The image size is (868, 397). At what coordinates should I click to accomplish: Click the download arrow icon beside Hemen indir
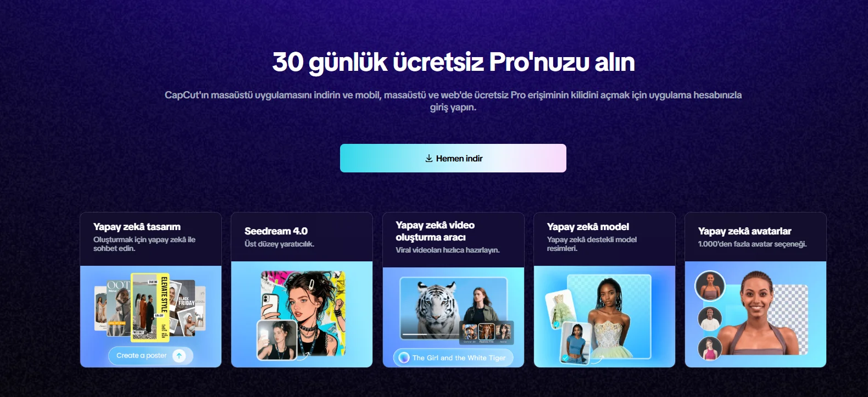(429, 158)
